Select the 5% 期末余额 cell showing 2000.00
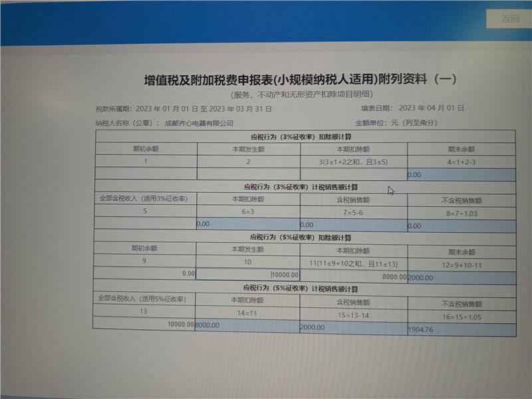This screenshot has width=532, height=399. pos(461,277)
